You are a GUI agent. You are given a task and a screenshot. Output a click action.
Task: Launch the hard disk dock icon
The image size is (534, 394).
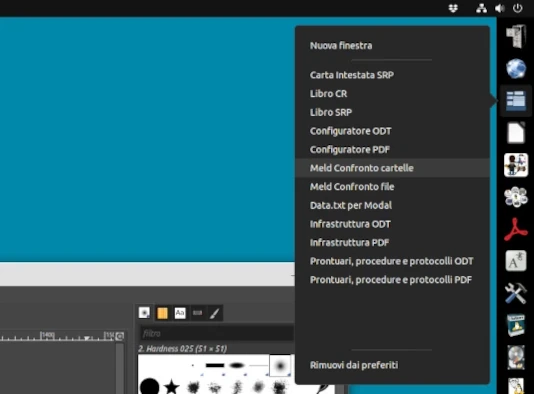coord(516,358)
